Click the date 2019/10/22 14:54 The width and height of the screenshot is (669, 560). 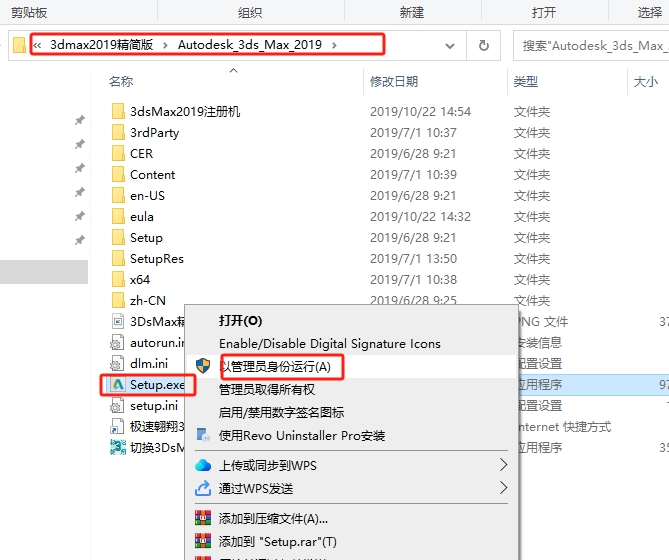pyautogui.click(x=420, y=111)
